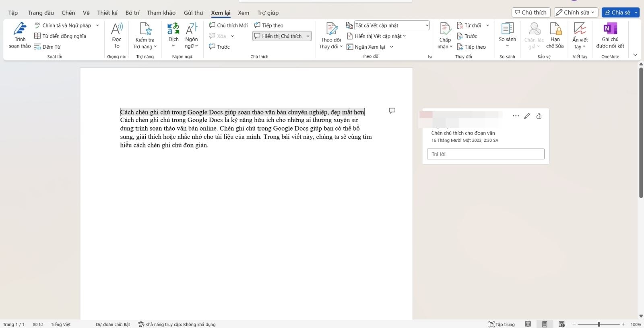Click the zoom slider handle

[599, 324]
